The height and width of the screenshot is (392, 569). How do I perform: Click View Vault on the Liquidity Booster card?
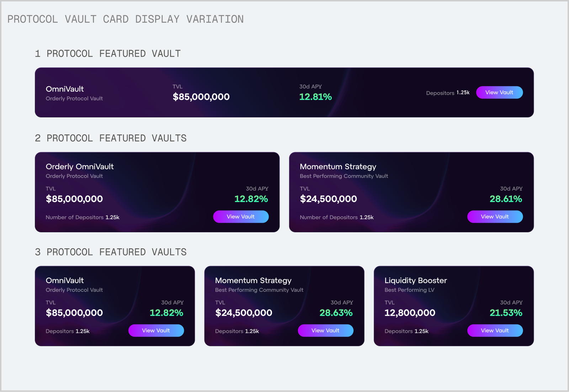click(495, 330)
